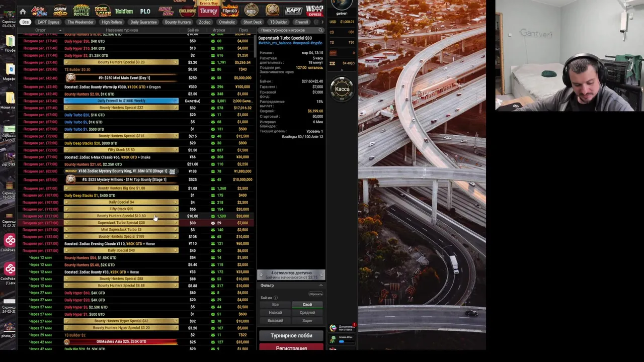
Task: Open the WSOP Express icon
Action: 315,11
